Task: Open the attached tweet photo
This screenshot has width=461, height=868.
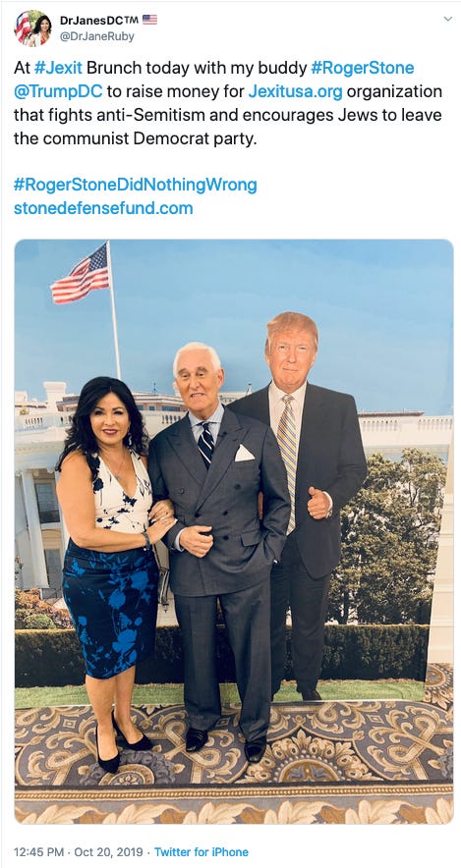Action: (233, 531)
